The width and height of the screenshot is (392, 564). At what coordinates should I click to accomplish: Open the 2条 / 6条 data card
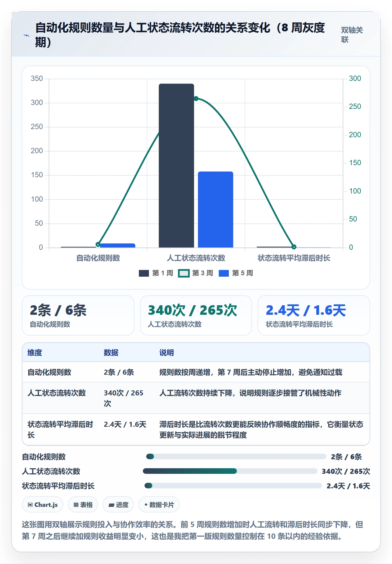[78, 315]
